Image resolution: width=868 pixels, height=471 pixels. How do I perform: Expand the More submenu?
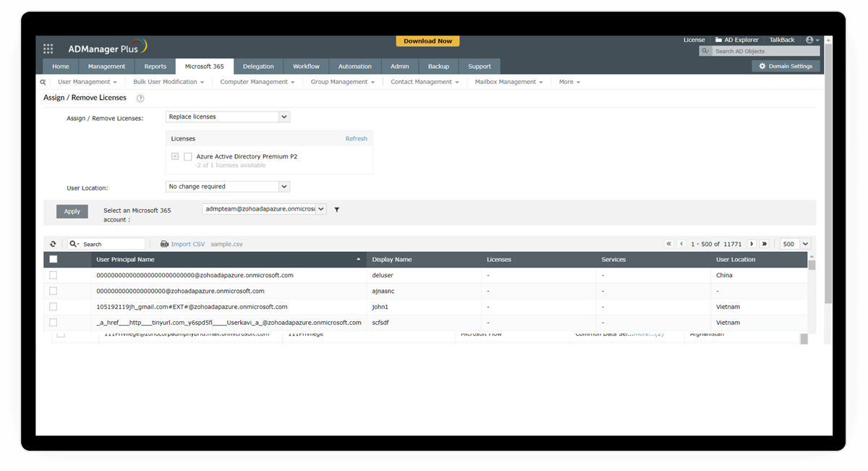569,82
